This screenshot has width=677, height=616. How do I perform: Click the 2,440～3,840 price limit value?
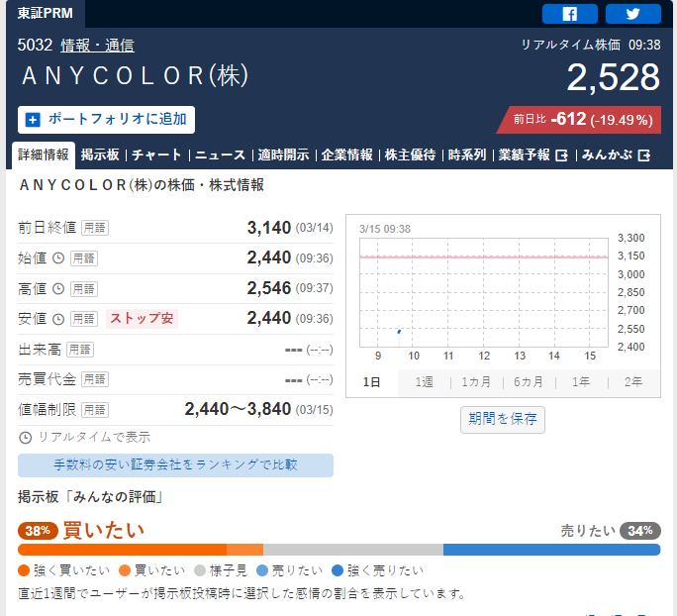tap(238, 409)
